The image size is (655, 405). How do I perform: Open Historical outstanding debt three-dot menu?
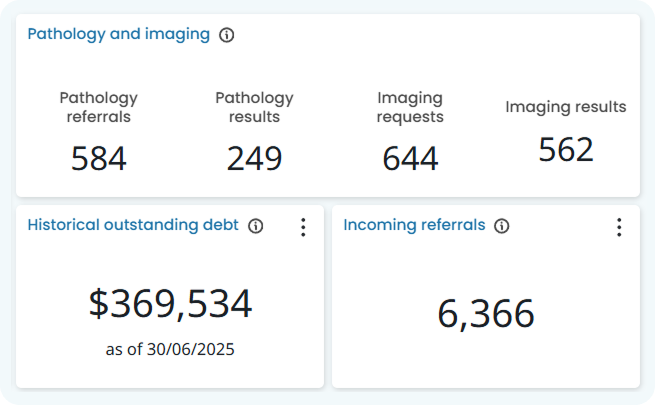pos(303,227)
